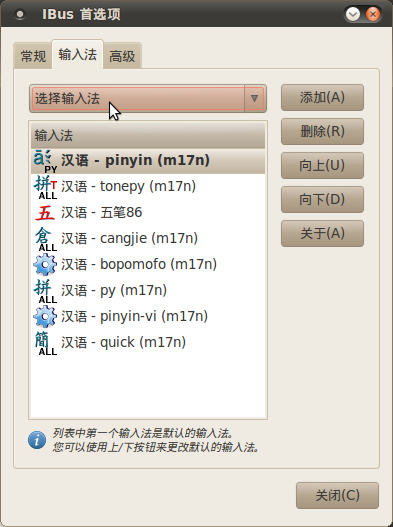This screenshot has width=393, height=527.
Task: Click the 选择输入法 combo box field
Action: coord(148,98)
